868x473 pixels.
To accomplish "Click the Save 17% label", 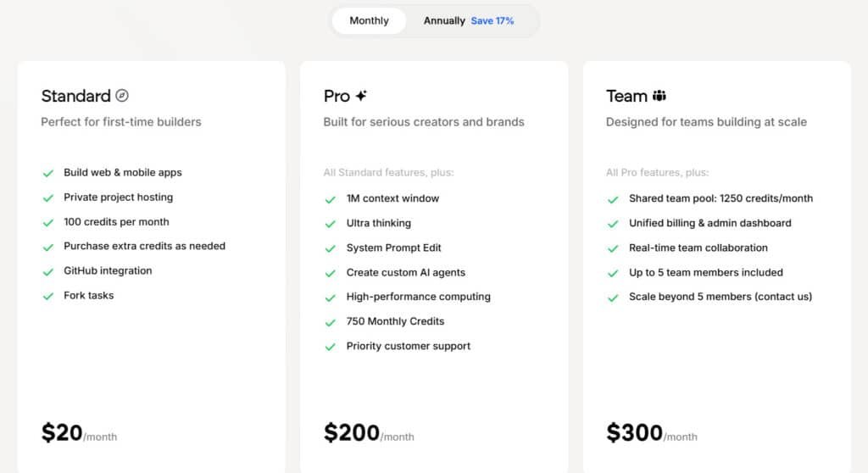I will coord(492,20).
